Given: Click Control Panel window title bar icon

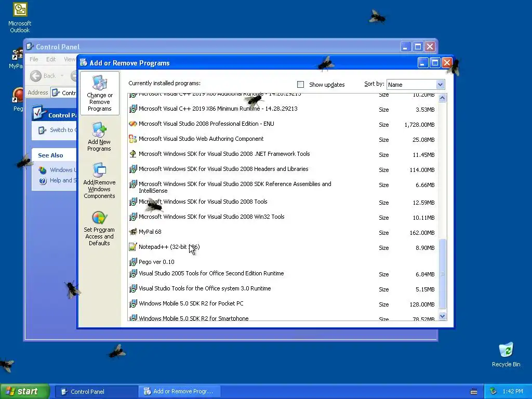Looking at the screenshot, I should coord(30,46).
